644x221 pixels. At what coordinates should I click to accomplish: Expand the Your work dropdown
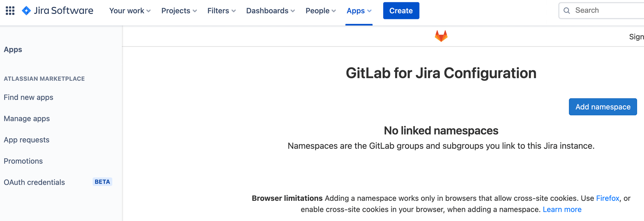(x=130, y=11)
